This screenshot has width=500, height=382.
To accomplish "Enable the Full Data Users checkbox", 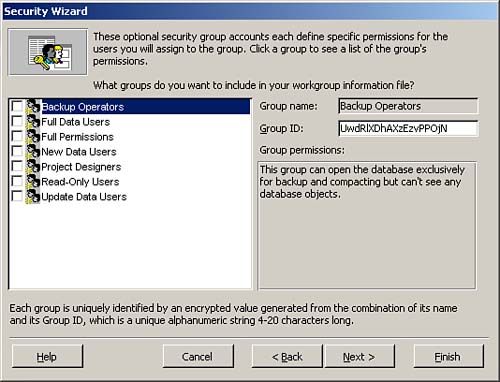I will tap(17, 121).
